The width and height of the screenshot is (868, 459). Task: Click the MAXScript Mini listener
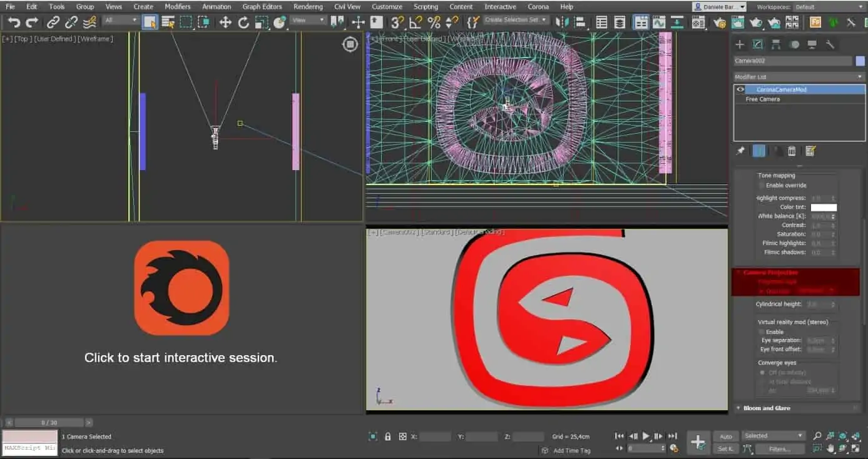click(29, 448)
